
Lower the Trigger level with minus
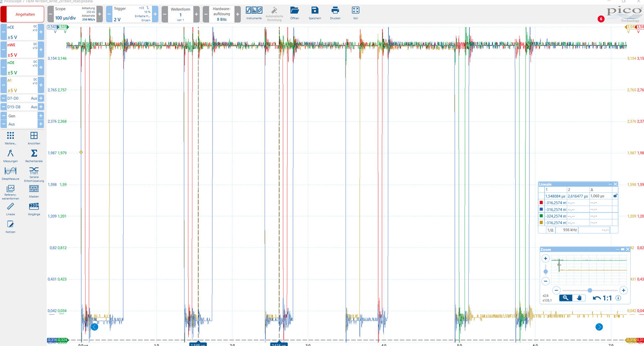[x=109, y=14]
